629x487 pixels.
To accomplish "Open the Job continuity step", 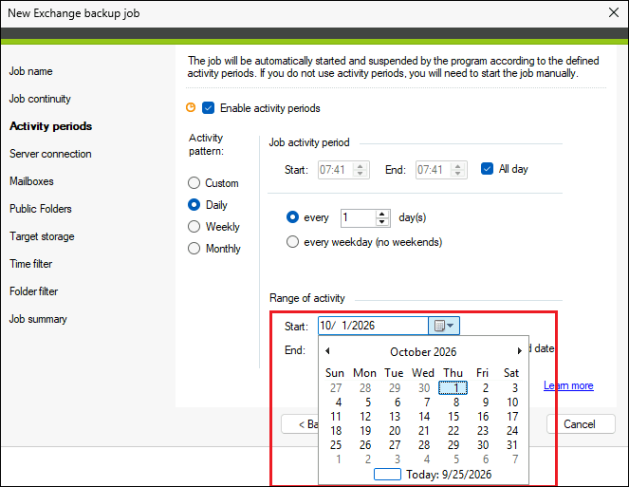I will [x=40, y=99].
